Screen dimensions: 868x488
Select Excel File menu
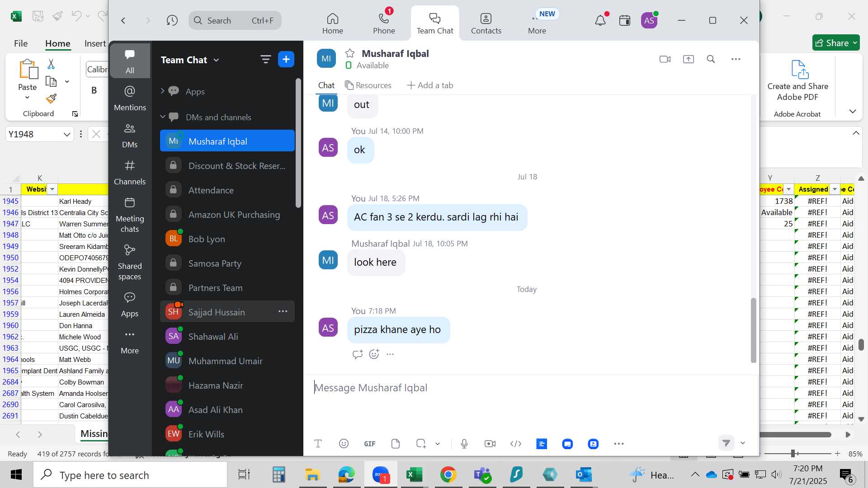click(21, 43)
